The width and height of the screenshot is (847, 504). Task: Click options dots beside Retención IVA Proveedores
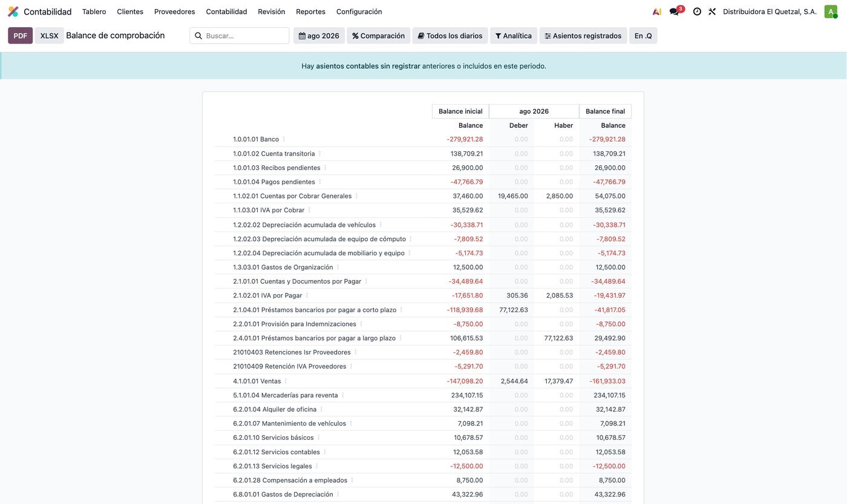351,367
